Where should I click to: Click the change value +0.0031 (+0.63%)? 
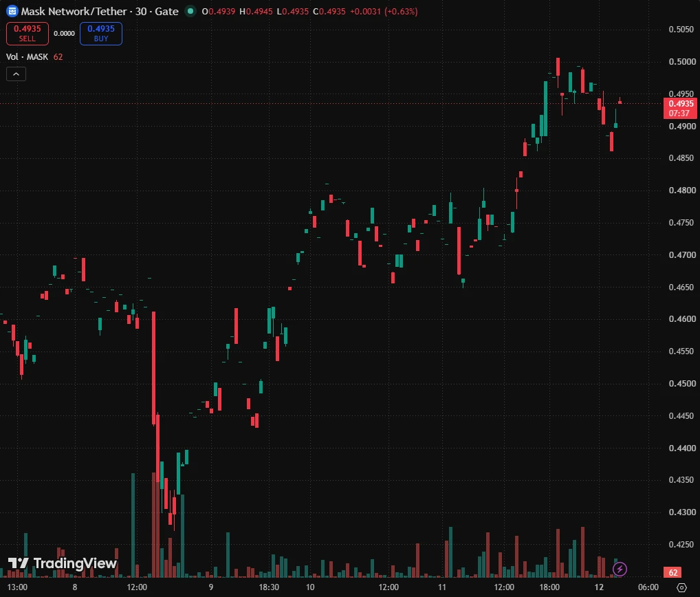(x=384, y=12)
